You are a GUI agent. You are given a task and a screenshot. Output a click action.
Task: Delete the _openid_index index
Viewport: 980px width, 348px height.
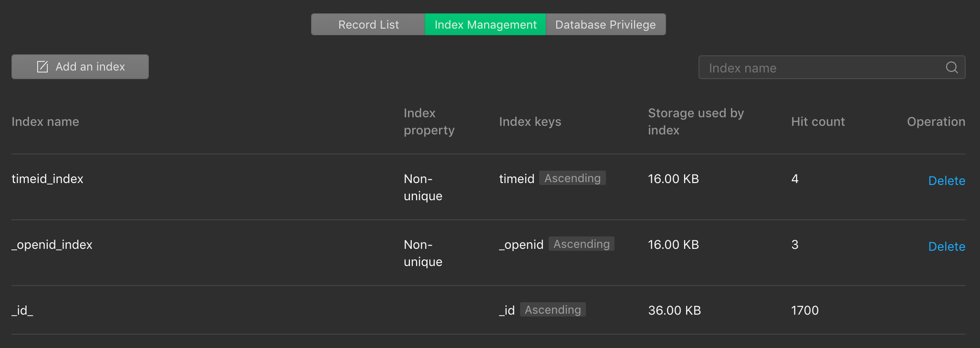(x=946, y=246)
